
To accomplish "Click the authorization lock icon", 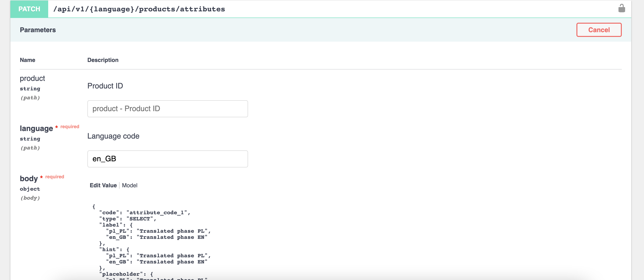I will [x=622, y=9].
